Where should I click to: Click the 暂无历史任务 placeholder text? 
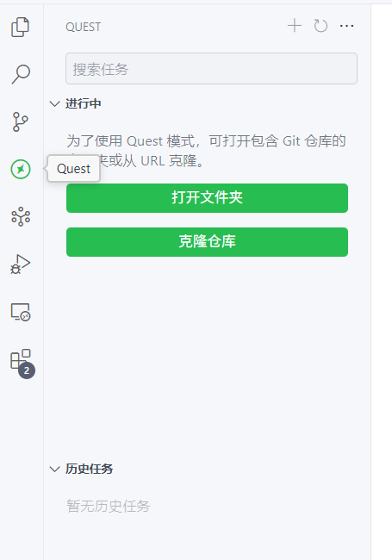[x=109, y=506]
